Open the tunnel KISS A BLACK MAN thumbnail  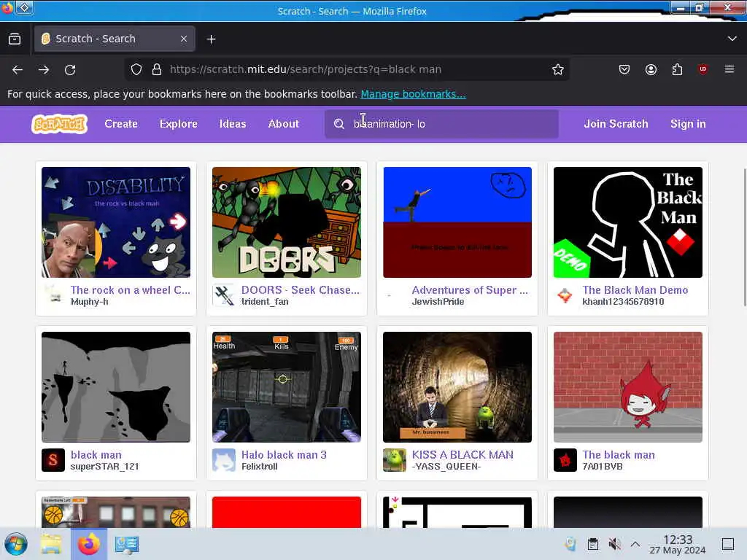(x=457, y=386)
